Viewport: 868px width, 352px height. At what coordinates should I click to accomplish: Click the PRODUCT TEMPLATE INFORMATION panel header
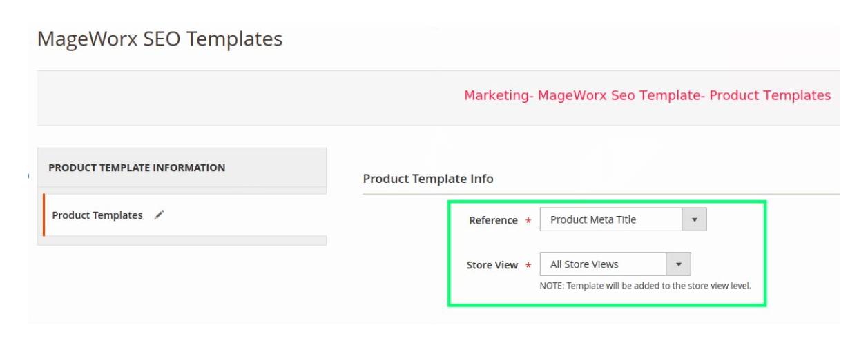pos(137,168)
